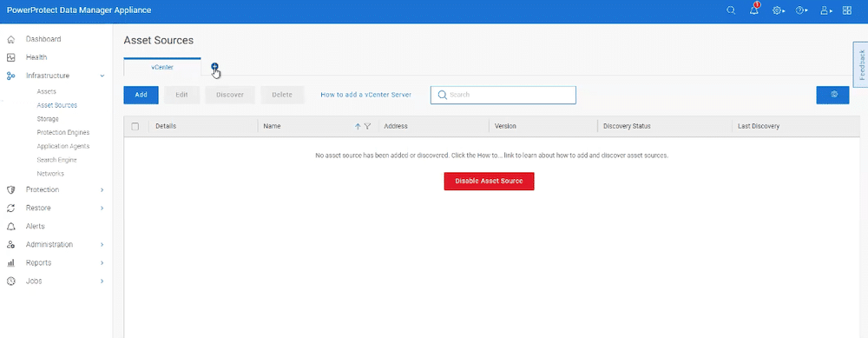Click the magnifier icon in the search box

442,95
